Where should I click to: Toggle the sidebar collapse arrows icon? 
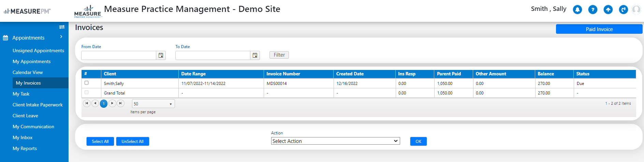tap(62, 27)
